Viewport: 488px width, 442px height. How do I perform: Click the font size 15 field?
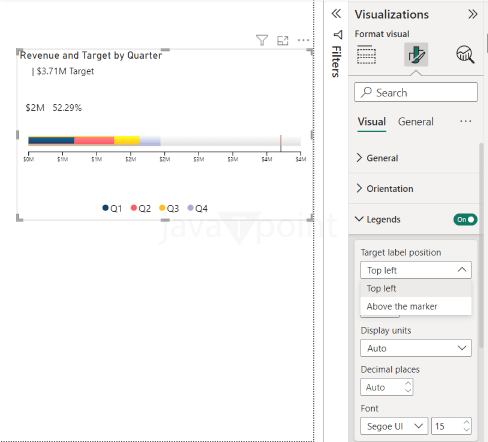click(451, 426)
